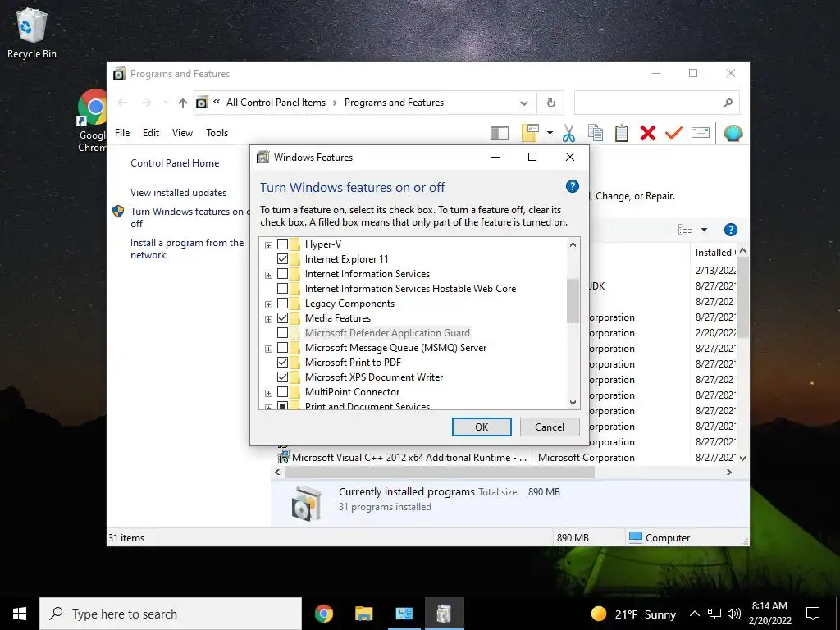This screenshot has height=630, width=840.
Task: Uncheck Microsoft XPS Document Writer
Action: [x=282, y=377]
